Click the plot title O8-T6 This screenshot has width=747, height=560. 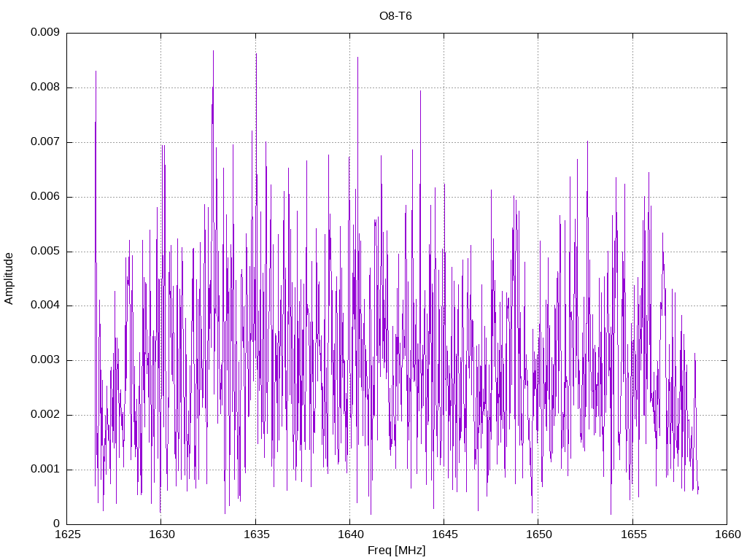[395, 16]
